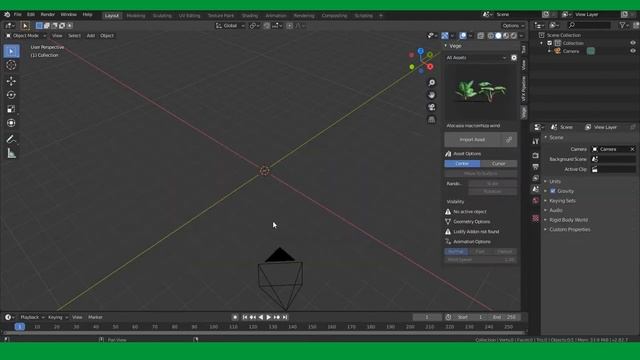
Task: Click the Wind Speed slider
Action: 480,260
